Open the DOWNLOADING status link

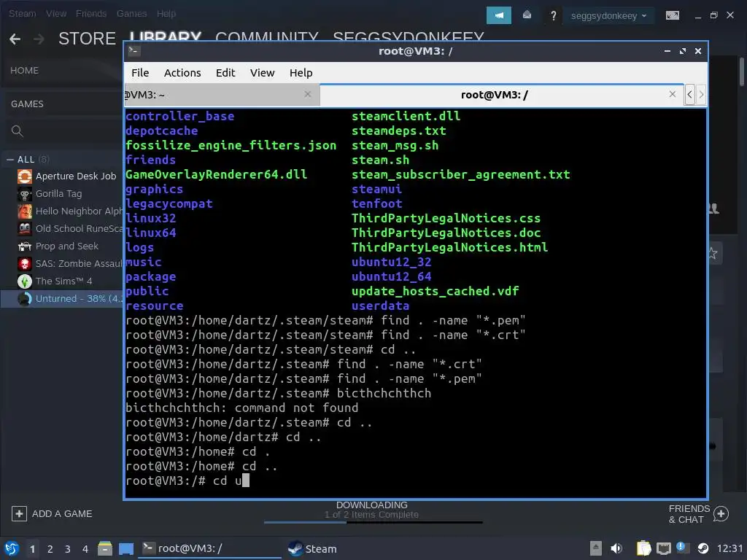[371, 505]
